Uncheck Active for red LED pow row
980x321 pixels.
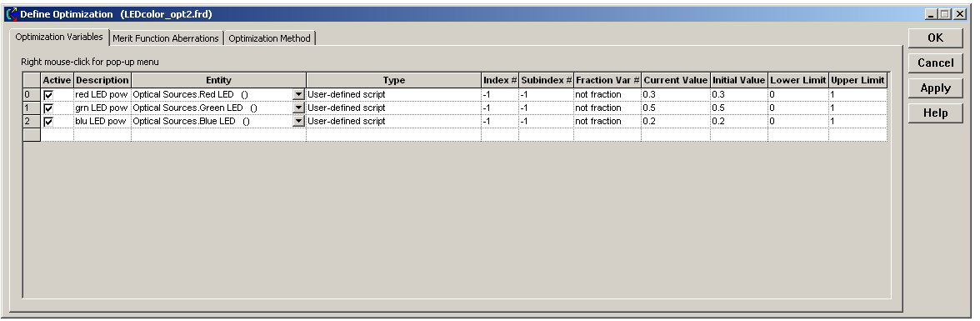point(48,94)
